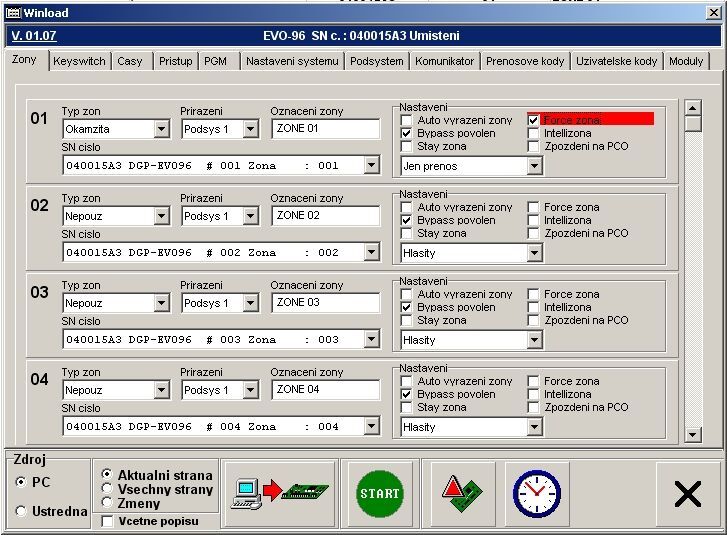The image size is (727, 535).
Task: Enable Intellizona checkbox for zone 03
Action: 534,308
